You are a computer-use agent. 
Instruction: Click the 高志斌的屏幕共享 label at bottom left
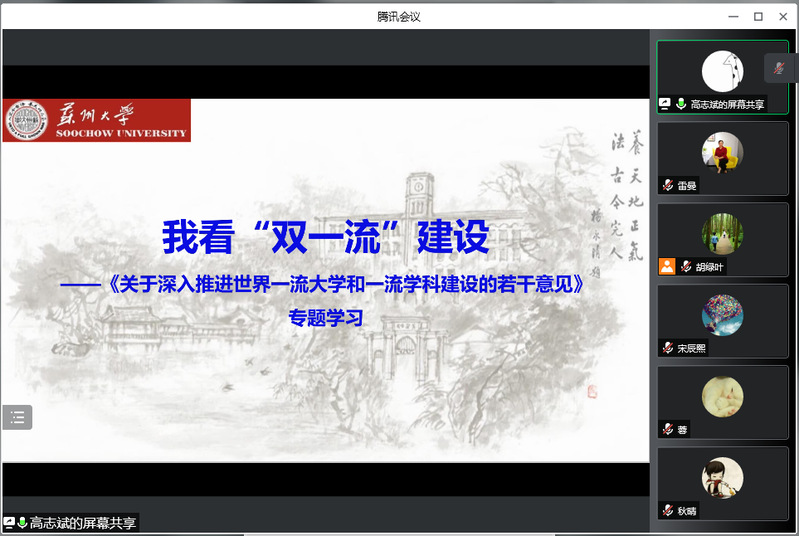pyautogui.click(x=82, y=523)
